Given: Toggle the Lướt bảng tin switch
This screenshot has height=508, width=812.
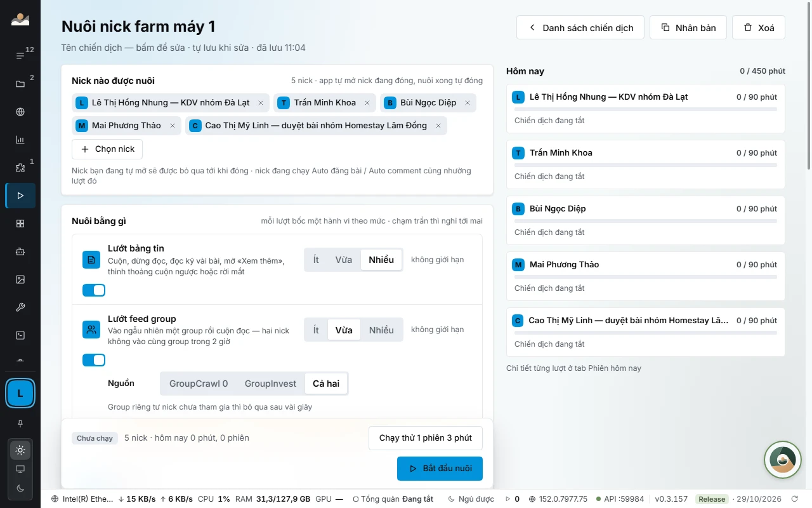Looking at the screenshot, I should pyautogui.click(x=94, y=290).
